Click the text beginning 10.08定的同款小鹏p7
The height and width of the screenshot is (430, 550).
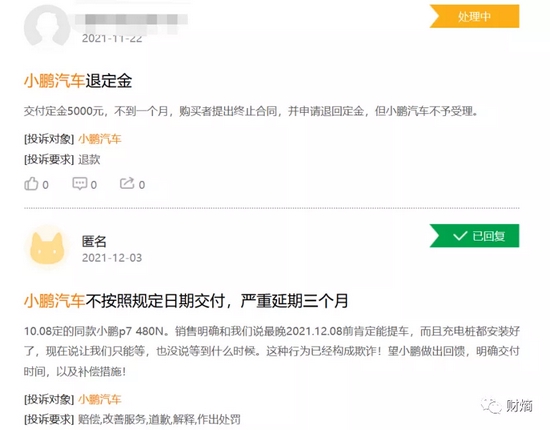[272, 351]
